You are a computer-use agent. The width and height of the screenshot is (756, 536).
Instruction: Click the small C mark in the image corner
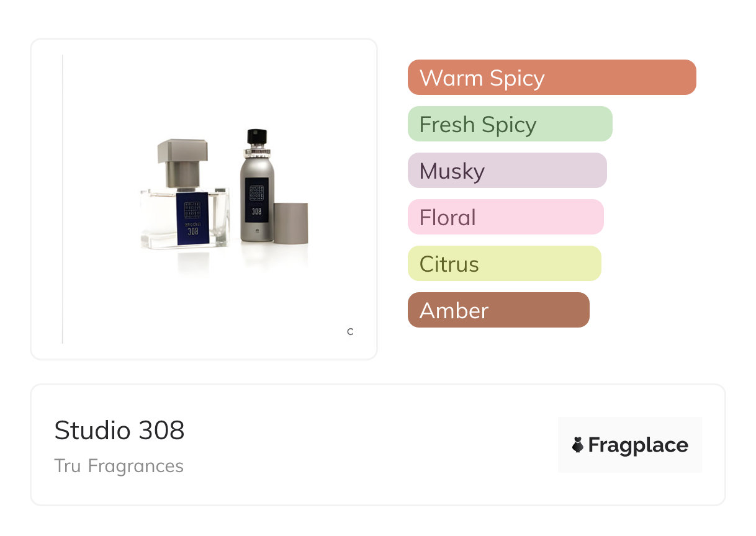tap(350, 332)
